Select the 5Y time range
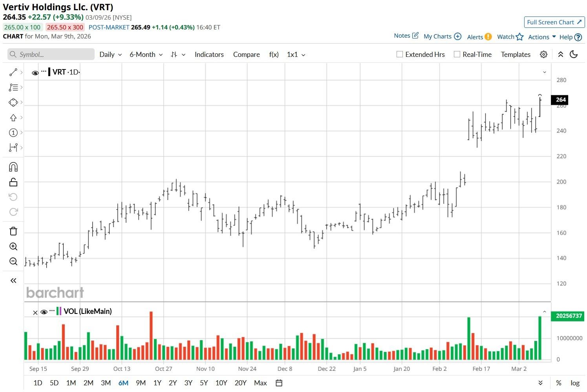 204,383
